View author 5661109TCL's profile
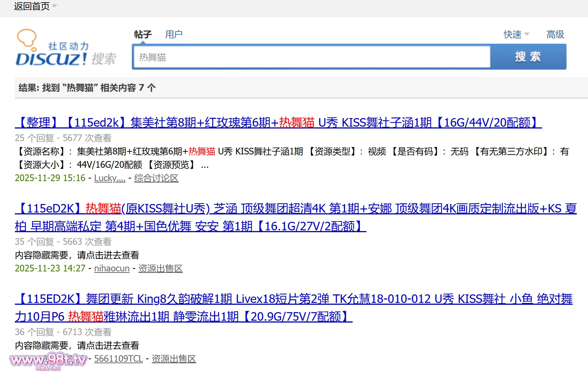This screenshot has width=588, height=374. (x=118, y=359)
